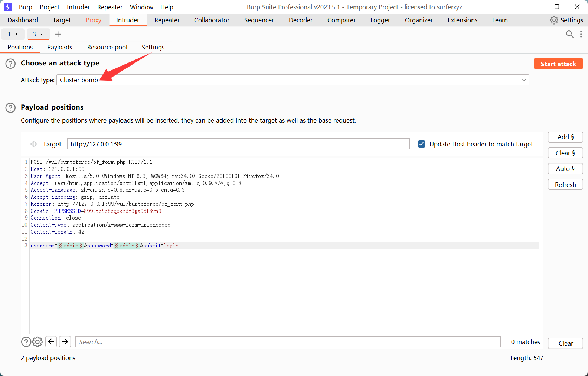Screen dimensions: 588x376
Task: Click the search magnifier icon
Action: (x=569, y=34)
